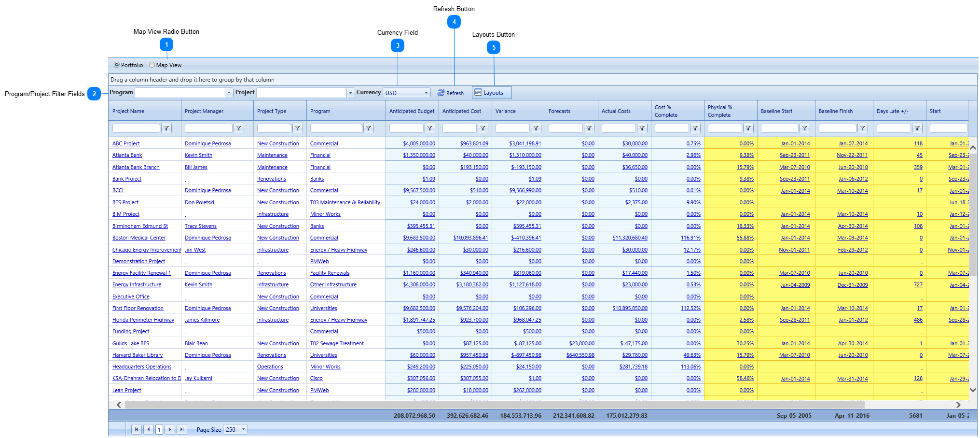The height and width of the screenshot is (438, 980).
Task: Open Boston Medical Center project link
Action: [x=139, y=238]
